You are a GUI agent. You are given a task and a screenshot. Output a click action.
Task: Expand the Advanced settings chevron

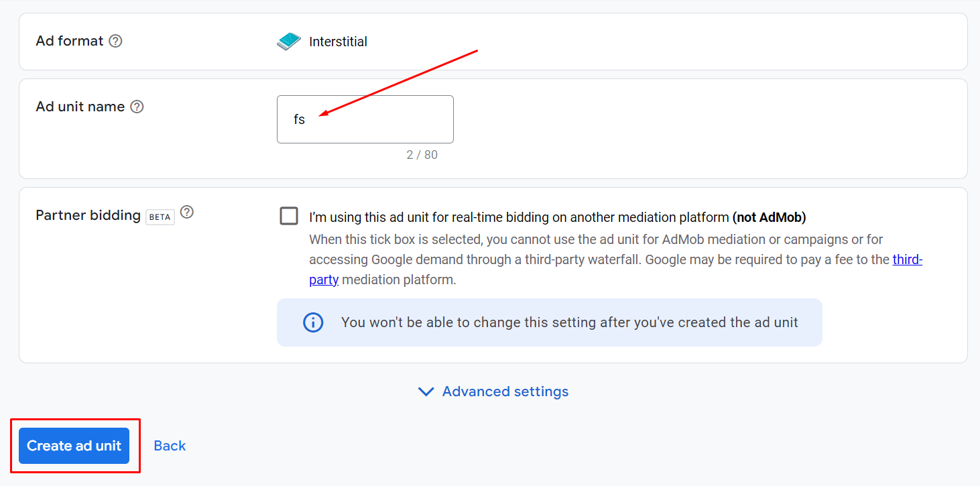click(x=426, y=391)
